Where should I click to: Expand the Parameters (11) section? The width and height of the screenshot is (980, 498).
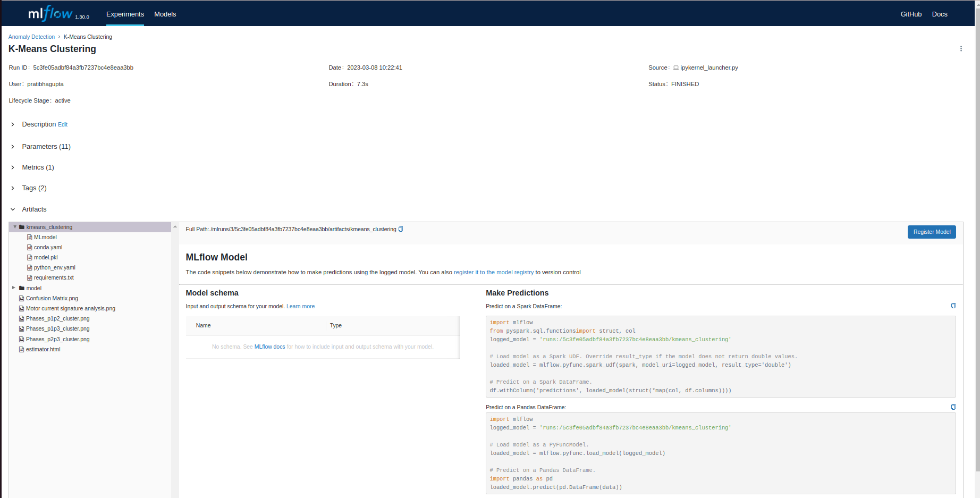tap(13, 147)
